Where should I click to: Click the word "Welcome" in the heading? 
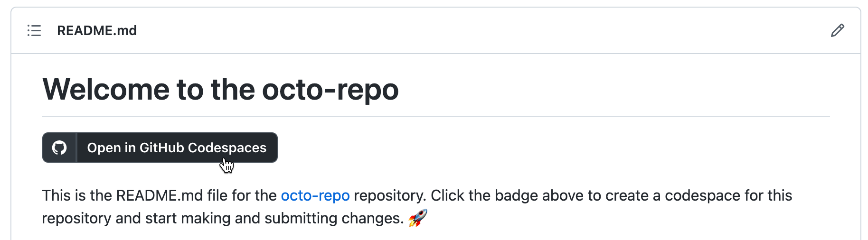[x=106, y=89]
